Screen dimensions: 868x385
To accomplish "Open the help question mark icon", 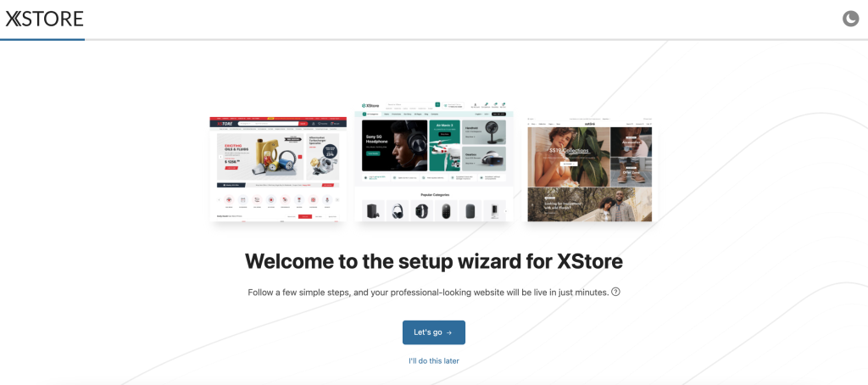I will point(615,292).
